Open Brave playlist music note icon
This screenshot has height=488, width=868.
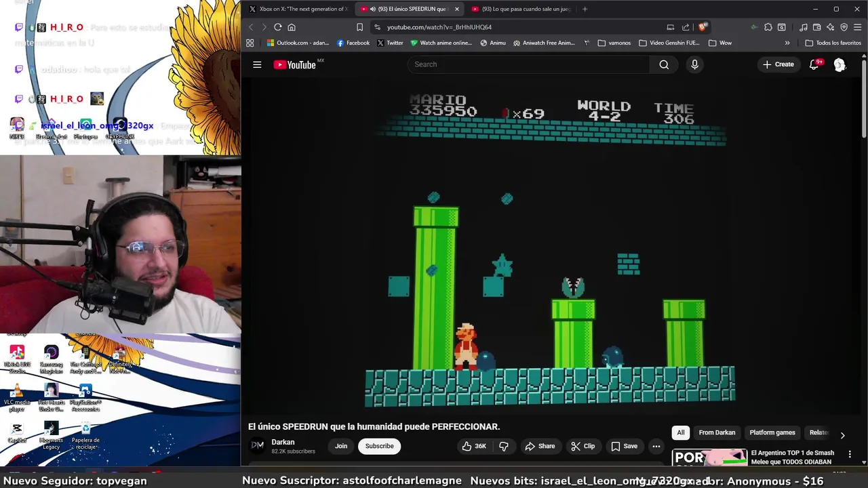coord(804,27)
